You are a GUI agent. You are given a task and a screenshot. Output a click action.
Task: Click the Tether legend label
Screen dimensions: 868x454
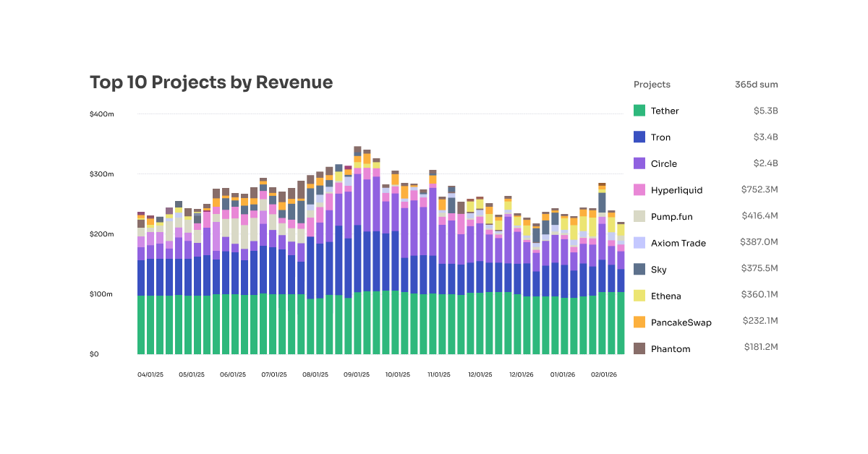tap(665, 111)
